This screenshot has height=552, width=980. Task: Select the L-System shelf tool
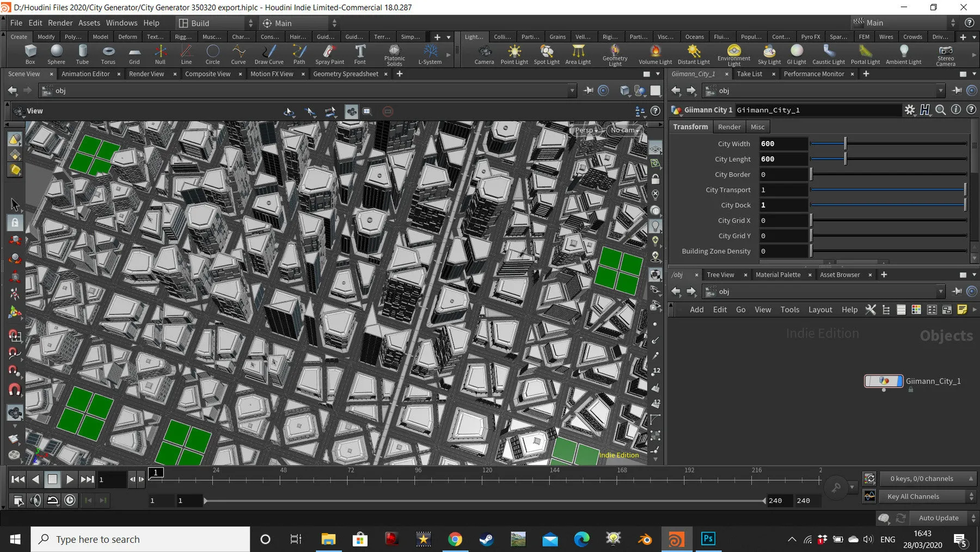430,54
